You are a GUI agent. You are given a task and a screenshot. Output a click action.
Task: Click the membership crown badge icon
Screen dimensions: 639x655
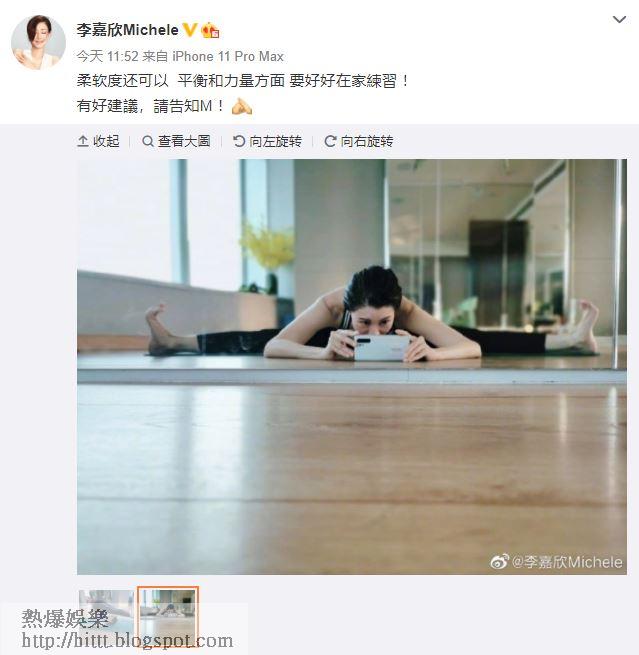[x=210, y=30]
